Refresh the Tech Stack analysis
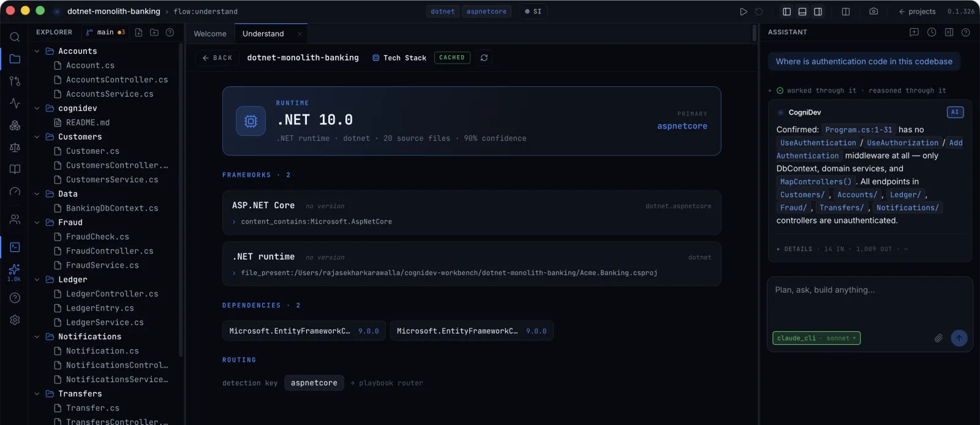The width and height of the screenshot is (980, 425). pos(484,58)
